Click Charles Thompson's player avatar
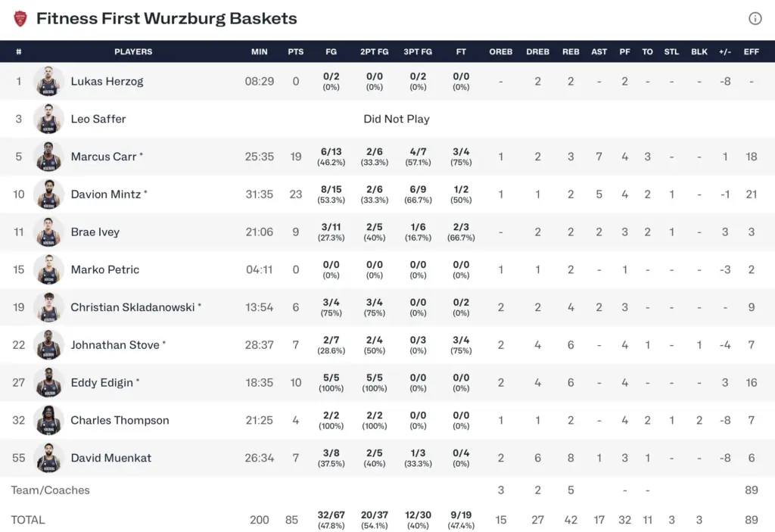Image resolution: width=775 pixels, height=532 pixels. (x=48, y=420)
